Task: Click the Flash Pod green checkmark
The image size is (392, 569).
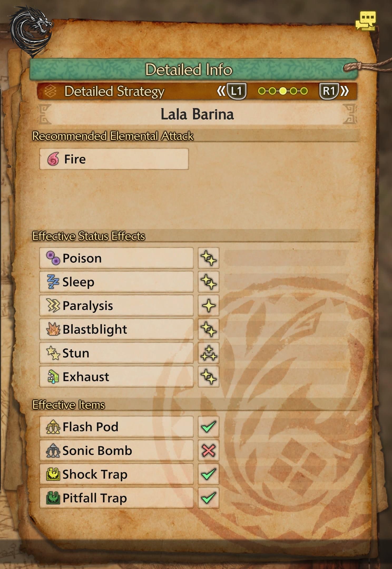Action: tap(208, 427)
